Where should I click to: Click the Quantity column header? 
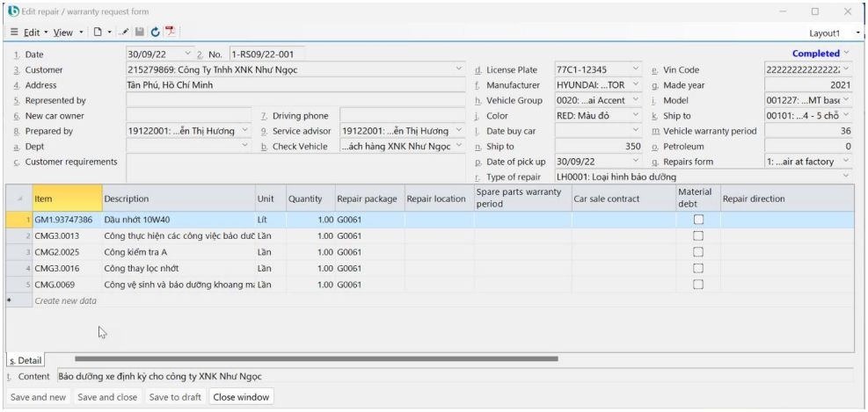point(310,199)
